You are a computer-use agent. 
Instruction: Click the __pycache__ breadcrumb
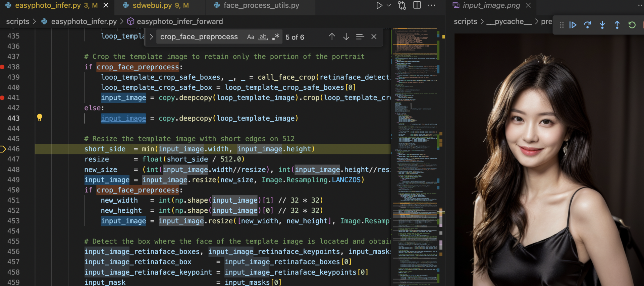coord(509,21)
